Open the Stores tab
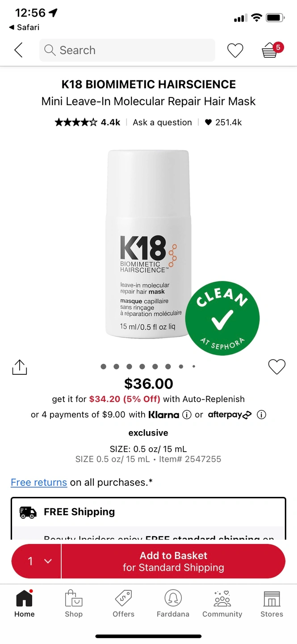Viewport: 297px width, 644px height. click(272, 604)
